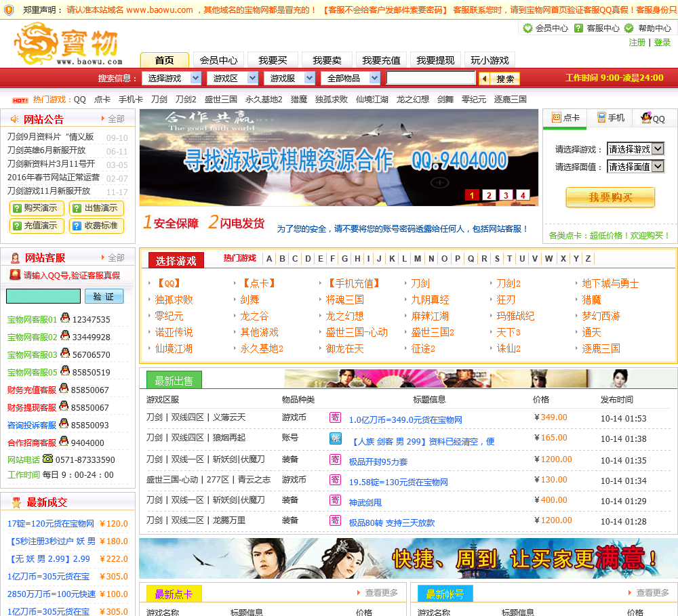678x616 pixels.
Task: Open the 我要卖 navigation tab
Action: tap(327, 60)
